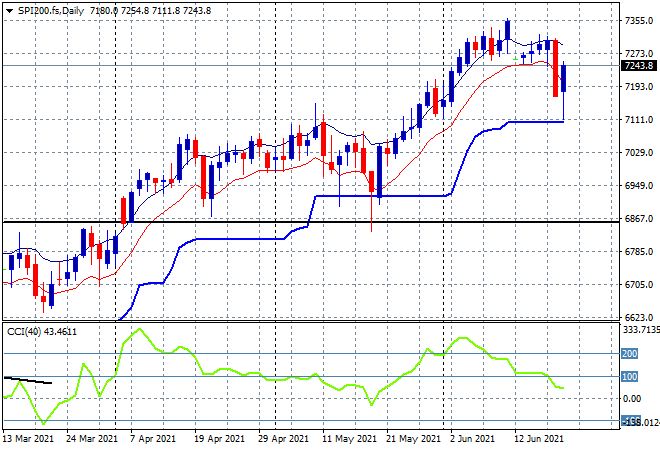This screenshot has height=450, width=660.
Task: Click the 6705.0 price axis label
Action: click(x=639, y=285)
